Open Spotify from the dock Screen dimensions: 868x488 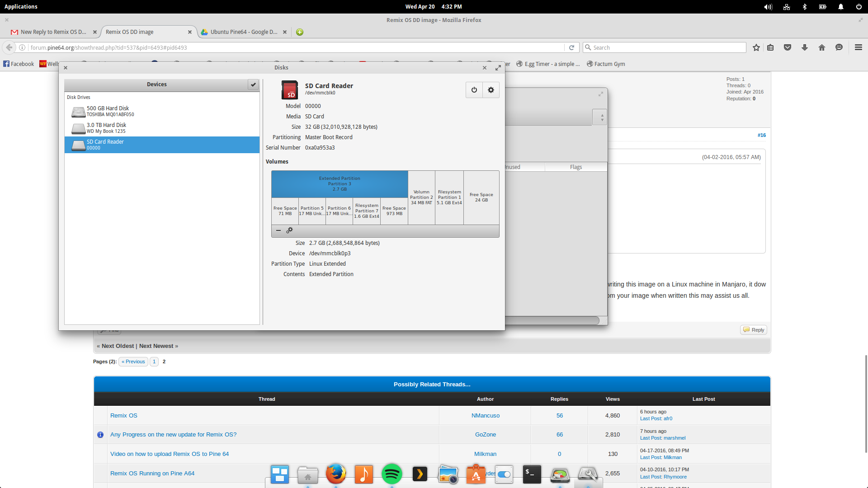tap(392, 474)
